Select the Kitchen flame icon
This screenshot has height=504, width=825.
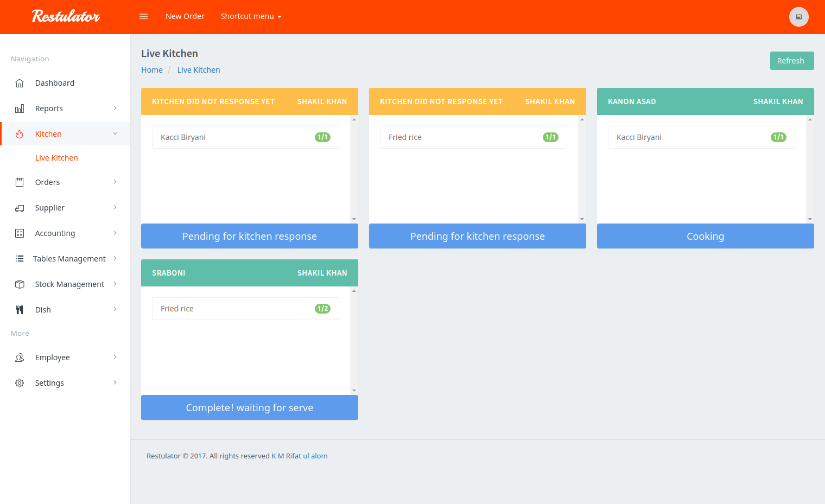(x=20, y=133)
